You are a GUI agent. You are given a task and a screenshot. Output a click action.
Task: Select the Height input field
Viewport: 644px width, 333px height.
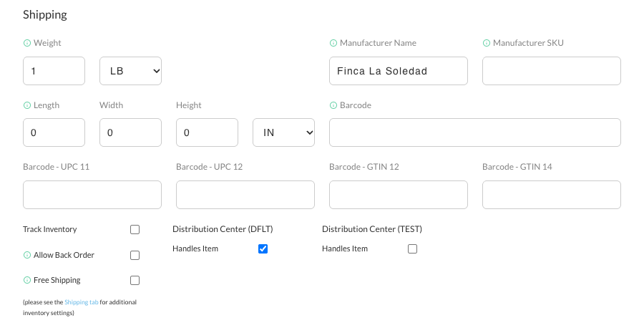point(207,132)
